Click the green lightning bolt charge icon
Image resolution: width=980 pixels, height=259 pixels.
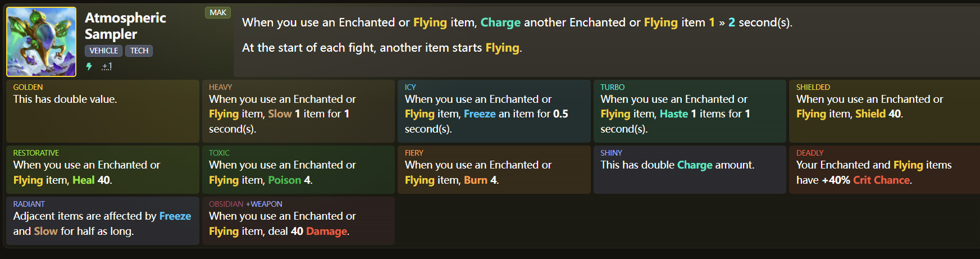[89, 66]
